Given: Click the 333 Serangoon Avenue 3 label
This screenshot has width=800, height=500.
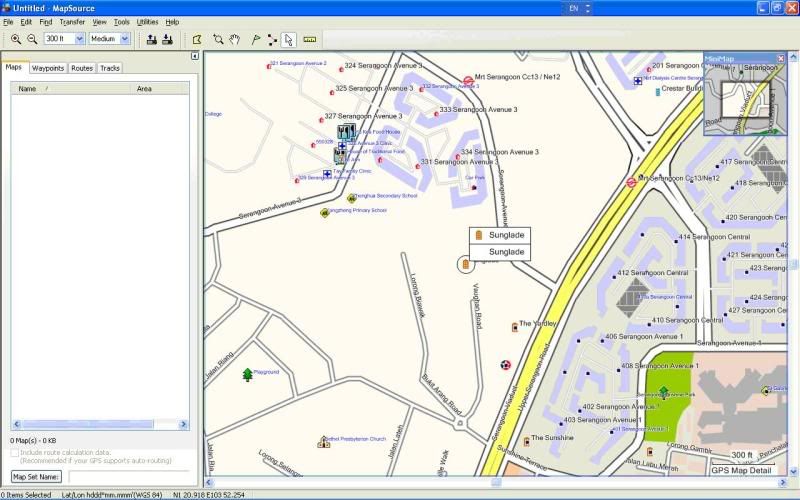Looking at the screenshot, I should [x=478, y=110].
